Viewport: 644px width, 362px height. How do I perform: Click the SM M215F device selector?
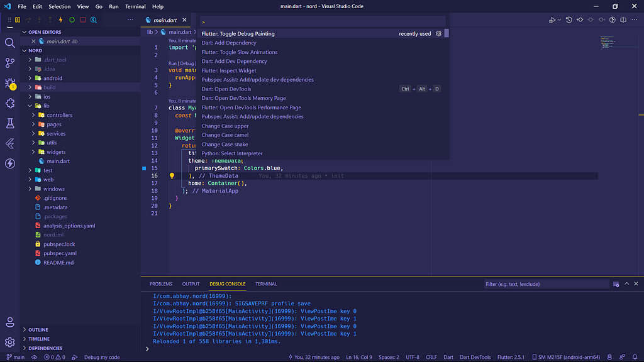coord(566,357)
